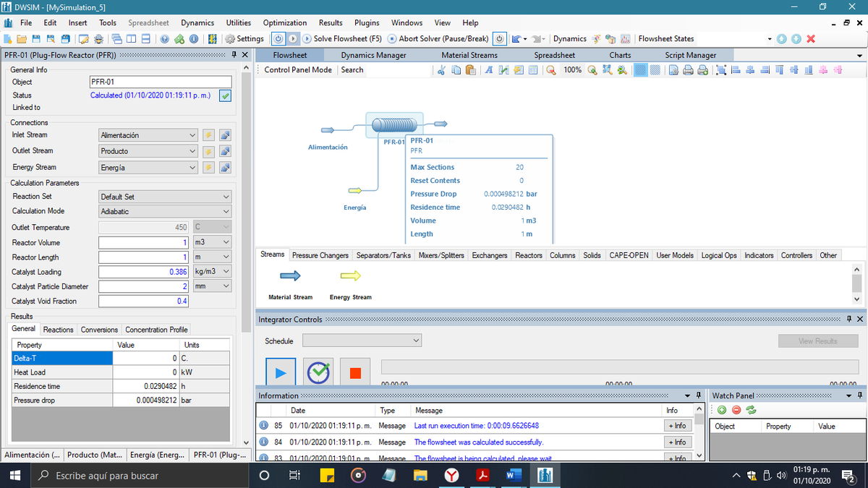Open the Optimization menu
Viewport: 868px width, 488px height.
pos(285,23)
